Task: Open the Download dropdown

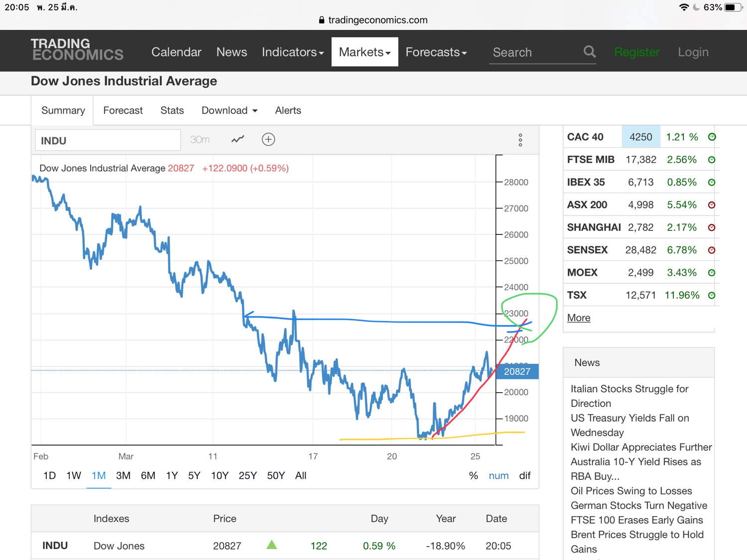Action: [229, 111]
